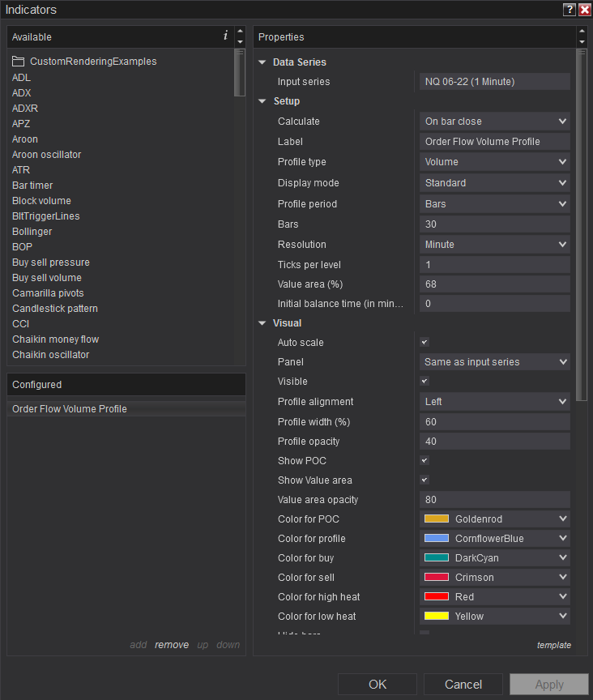Click the help question mark icon
Image resolution: width=593 pixels, height=700 pixels.
click(x=570, y=10)
